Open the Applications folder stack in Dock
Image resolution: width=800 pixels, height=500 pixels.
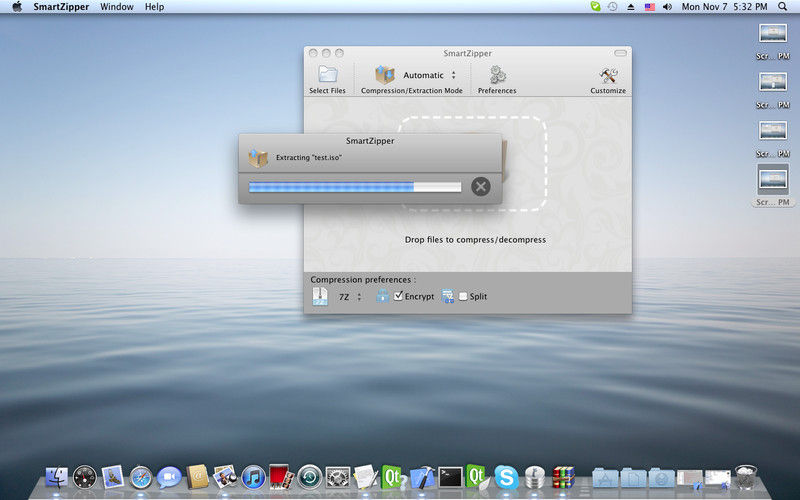pyautogui.click(x=606, y=478)
